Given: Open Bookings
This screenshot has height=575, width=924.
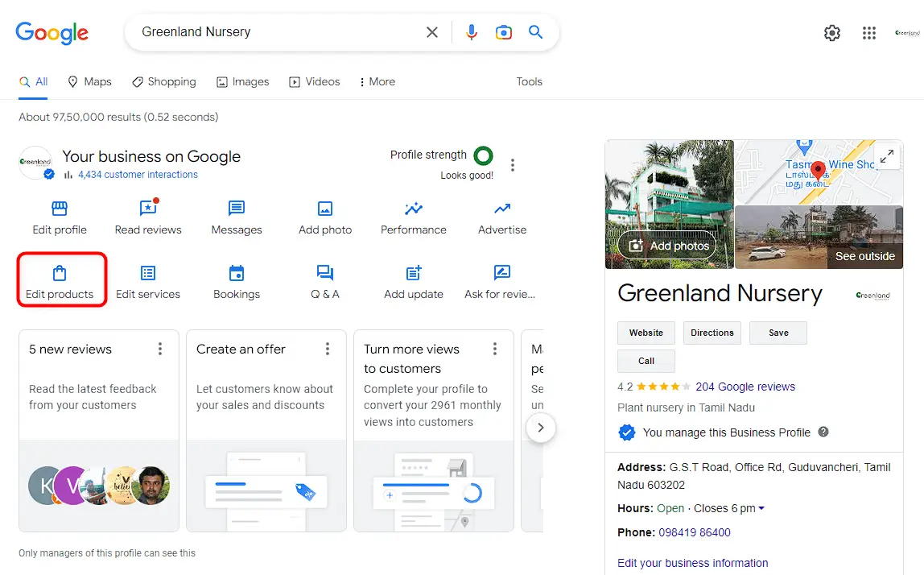Looking at the screenshot, I should pyautogui.click(x=237, y=282).
